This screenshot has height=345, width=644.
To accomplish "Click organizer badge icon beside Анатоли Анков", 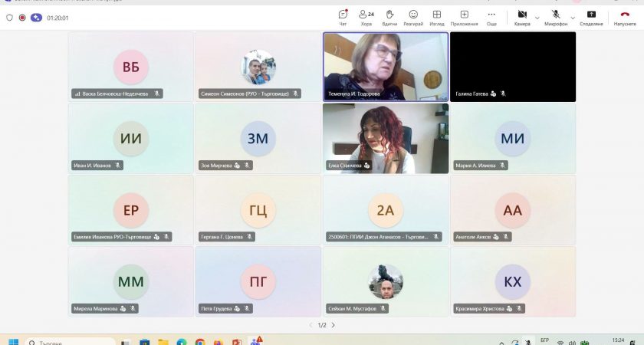I will (x=496, y=237).
